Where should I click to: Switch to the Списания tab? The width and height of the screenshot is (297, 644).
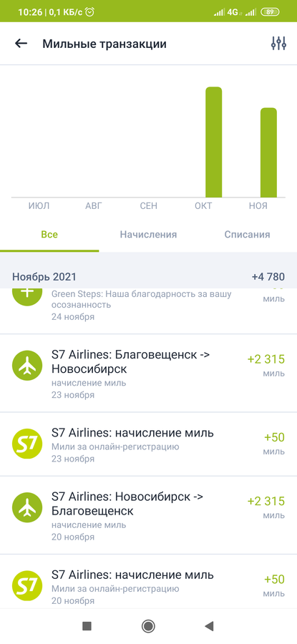(247, 235)
